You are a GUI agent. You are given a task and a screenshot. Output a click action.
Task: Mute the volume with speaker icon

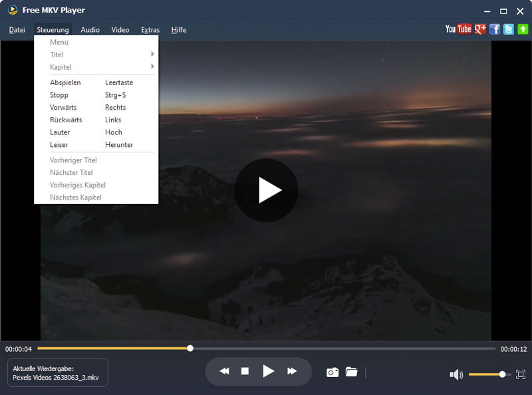click(x=456, y=374)
